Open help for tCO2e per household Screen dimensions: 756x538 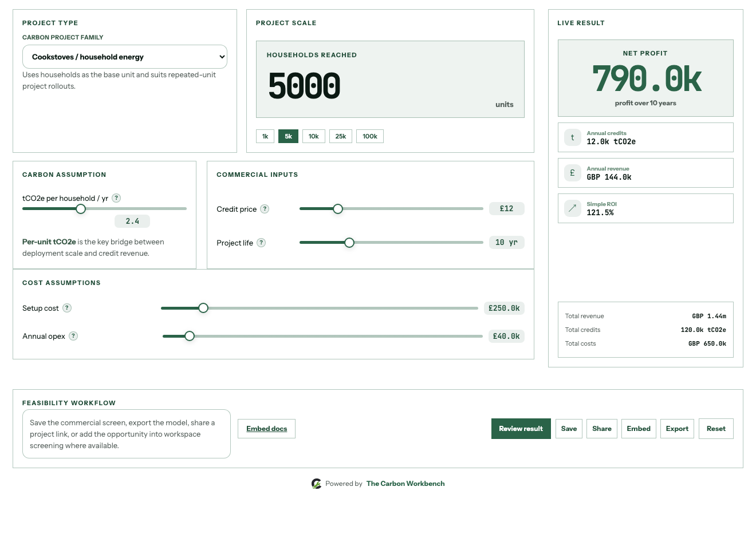tap(116, 198)
